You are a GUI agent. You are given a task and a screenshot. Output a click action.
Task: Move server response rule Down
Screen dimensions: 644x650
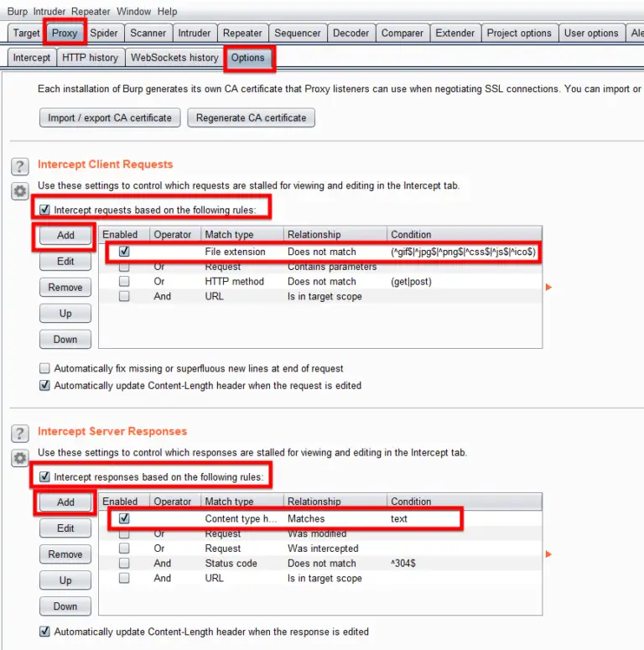point(65,606)
